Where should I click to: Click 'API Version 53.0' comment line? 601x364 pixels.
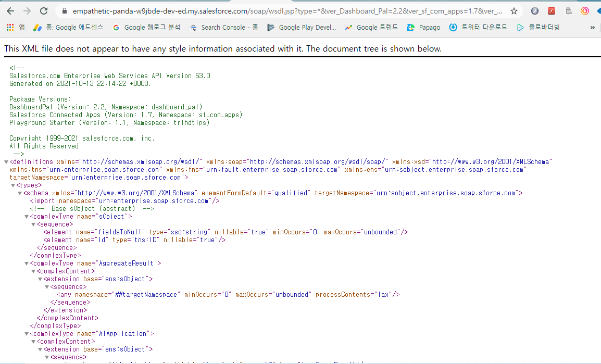[x=109, y=76]
